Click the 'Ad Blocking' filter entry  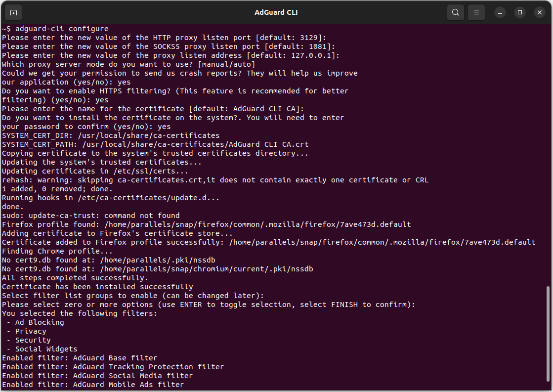click(40, 322)
